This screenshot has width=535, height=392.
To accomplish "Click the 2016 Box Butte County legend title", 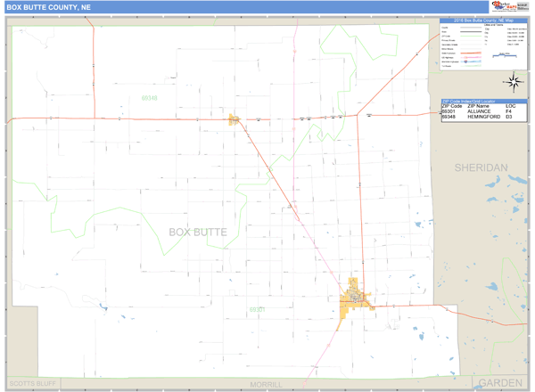I will pos(481,20).
